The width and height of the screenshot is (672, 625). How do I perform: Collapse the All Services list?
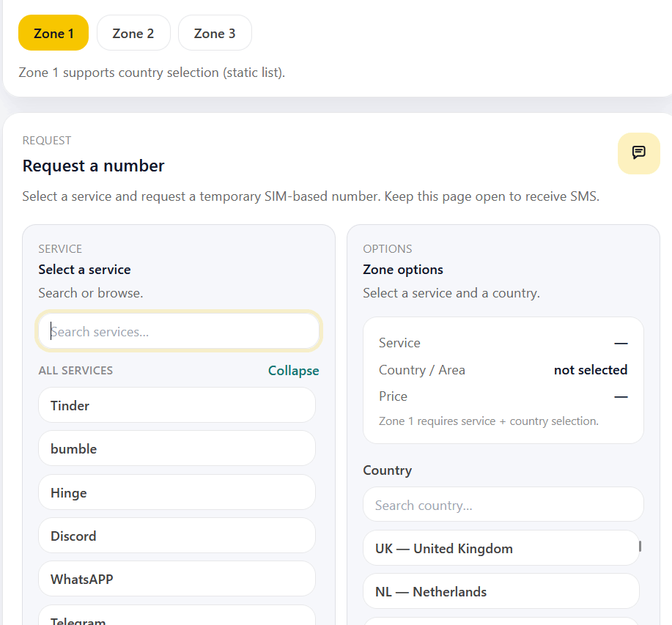pyautogui.click(x=293, y=371)
